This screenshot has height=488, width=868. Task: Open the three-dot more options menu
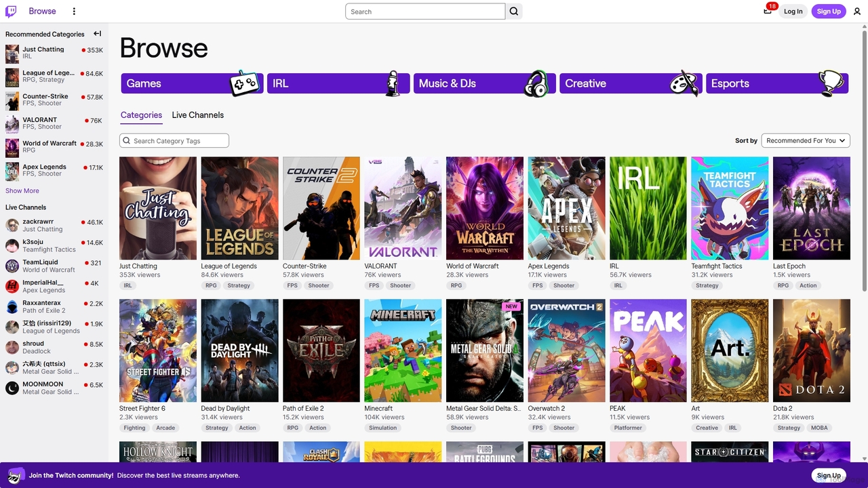[x=74, y=11]
